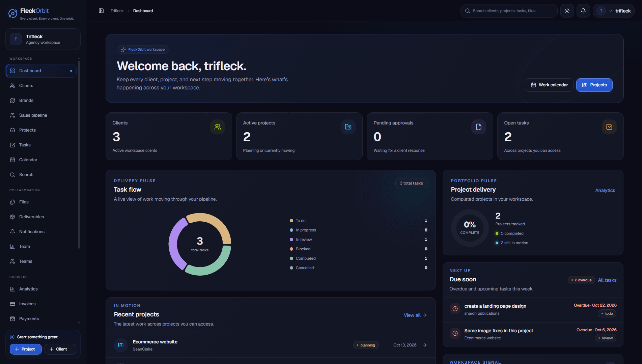Go to Sales pipeline in sidebar

click(41, 115)
